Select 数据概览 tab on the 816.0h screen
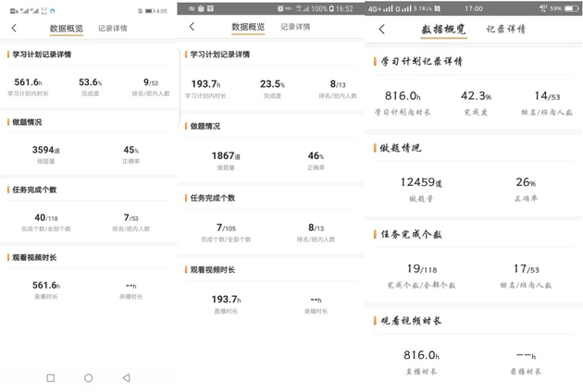 [443, 30]
